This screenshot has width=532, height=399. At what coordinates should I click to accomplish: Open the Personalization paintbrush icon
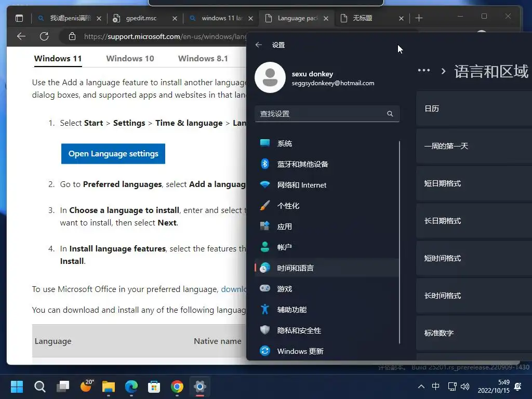point(264,205)
